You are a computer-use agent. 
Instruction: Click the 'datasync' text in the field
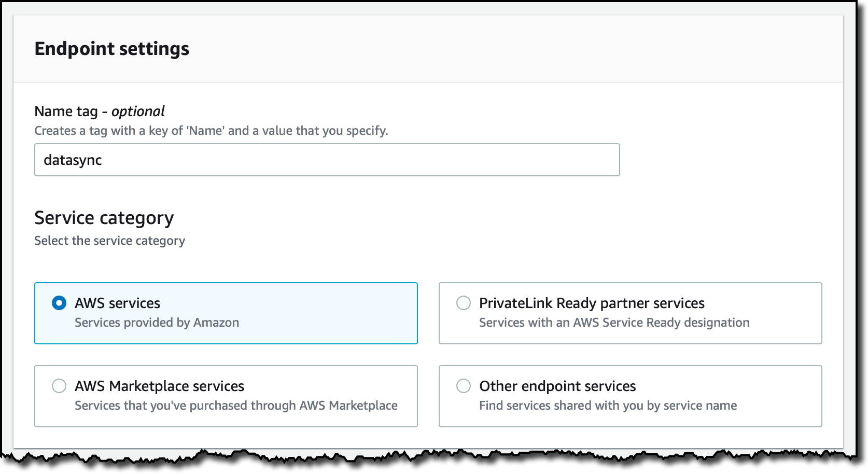(73, 160)
